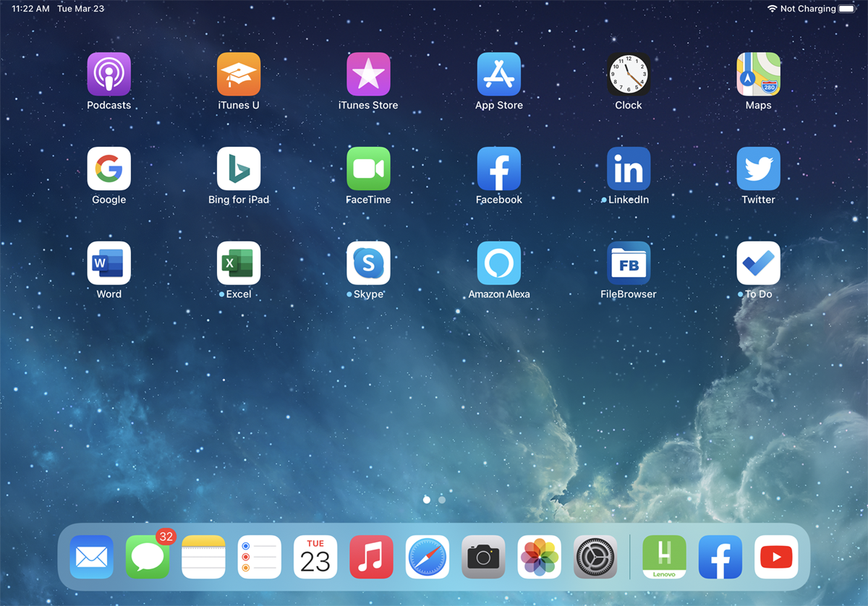Open the Microsoft To Do app

[x=759, y=263]
